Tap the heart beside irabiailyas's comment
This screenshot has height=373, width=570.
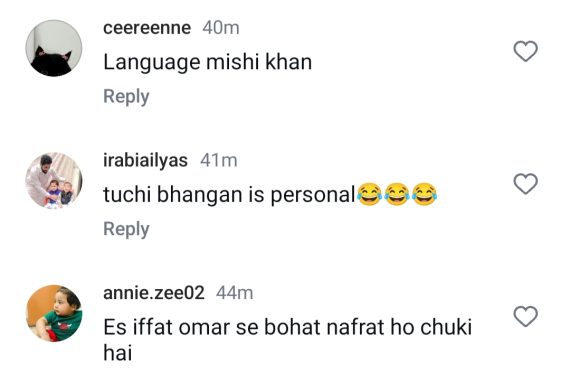click(x=525, y=184)
